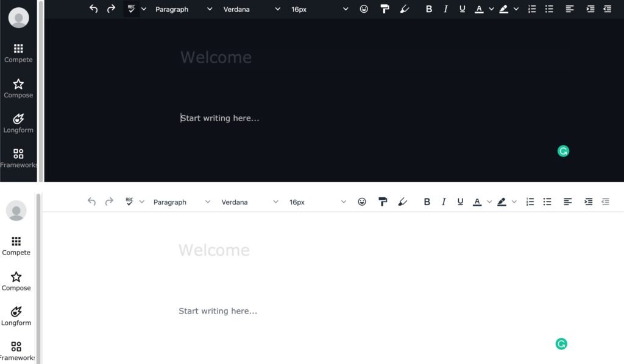Click Grammarly icon in light editor
624x364 pixels.
pyautogui.click(x=561, y=344)
